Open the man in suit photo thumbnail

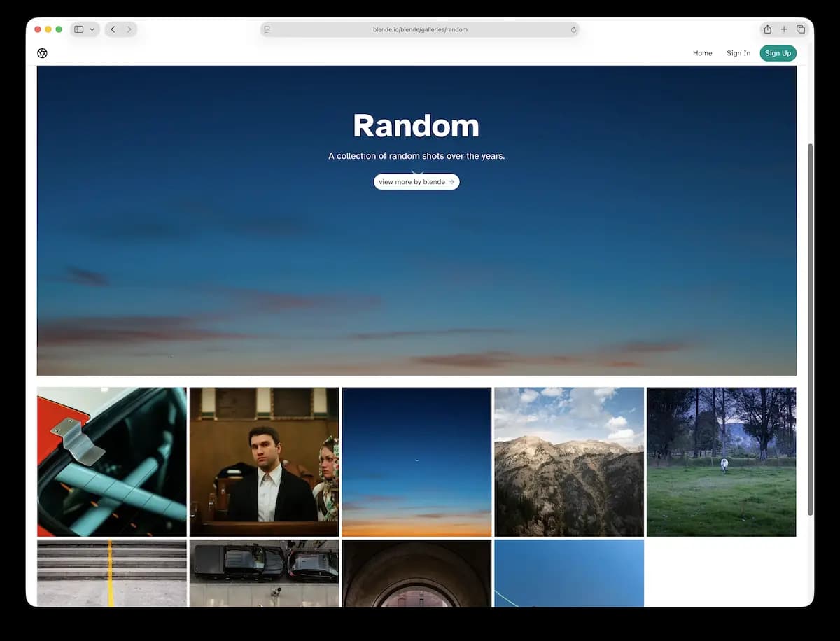[x=264, y=462]
